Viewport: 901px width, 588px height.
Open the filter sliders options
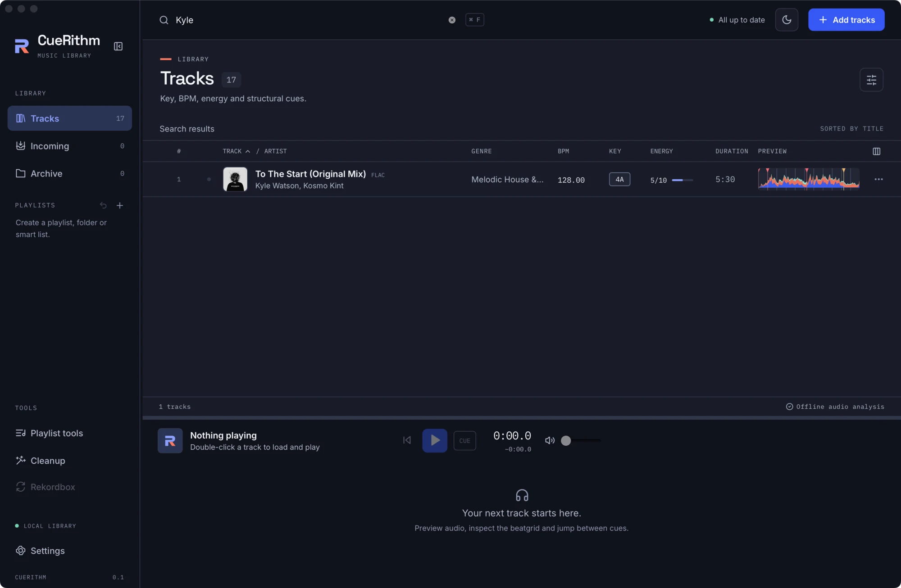[871, 80]
